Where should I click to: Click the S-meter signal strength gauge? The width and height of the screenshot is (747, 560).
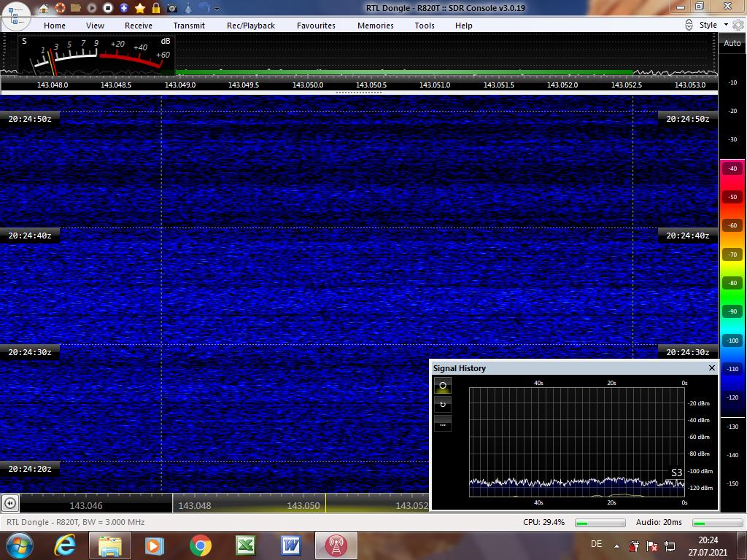[x=97, y=55]
